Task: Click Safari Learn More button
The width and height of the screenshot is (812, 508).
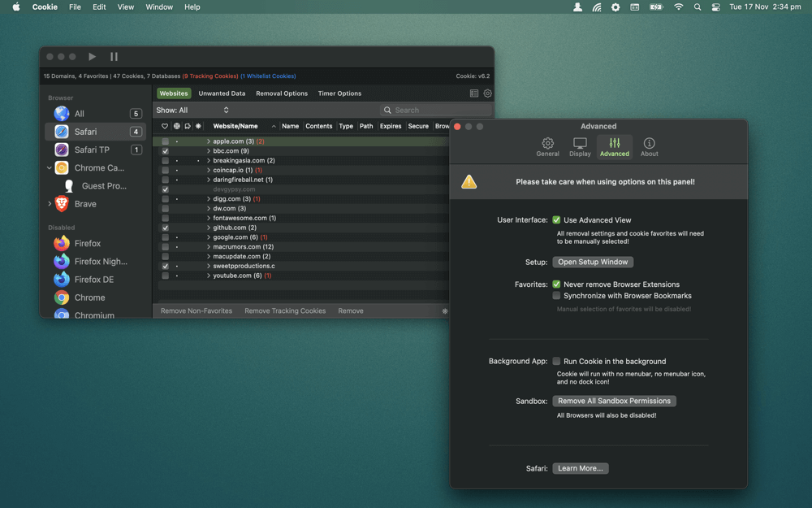Action: [581, 468]
